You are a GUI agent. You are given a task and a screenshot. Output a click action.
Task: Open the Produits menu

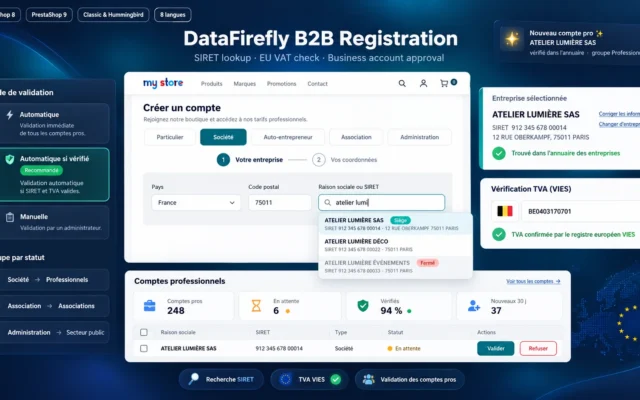coord(211,84)
